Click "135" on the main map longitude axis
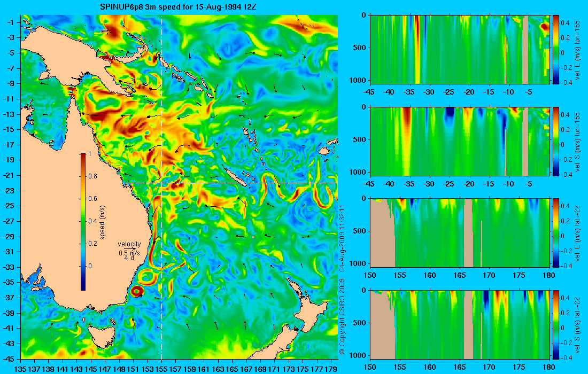The width and height of the screenshot is (588, 374). 20,368
